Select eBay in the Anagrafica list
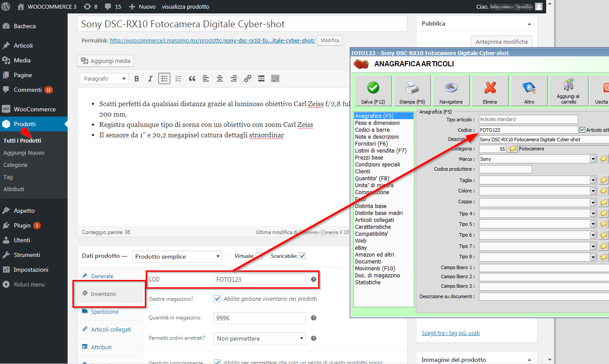Viewport: 609px width, 364px height. [x=361, y=247]
